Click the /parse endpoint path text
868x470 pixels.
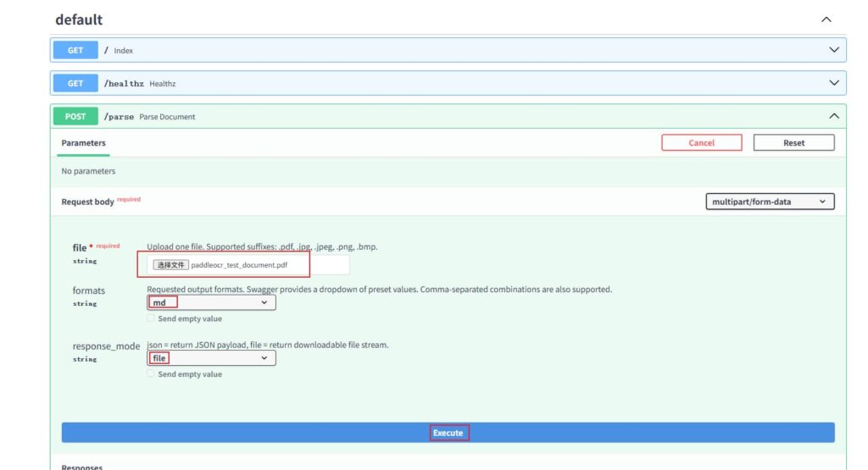120,117
